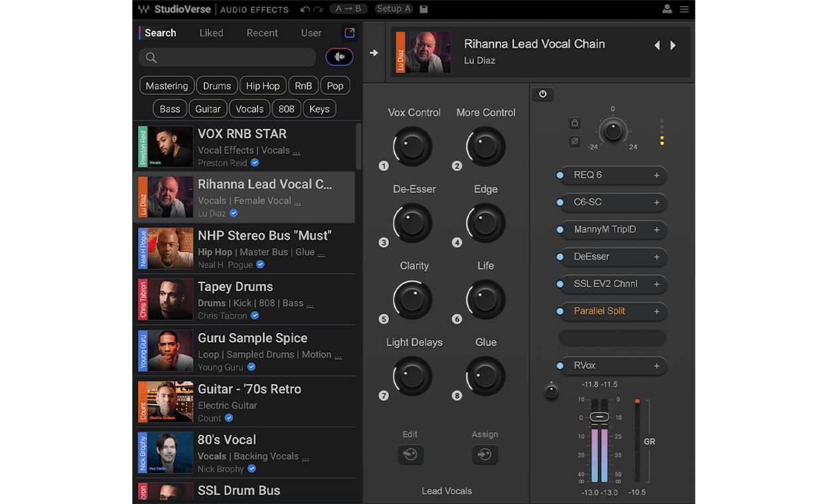Click the save preset disk icon
This screenshot has height=504, width=827.
[423, 9]
